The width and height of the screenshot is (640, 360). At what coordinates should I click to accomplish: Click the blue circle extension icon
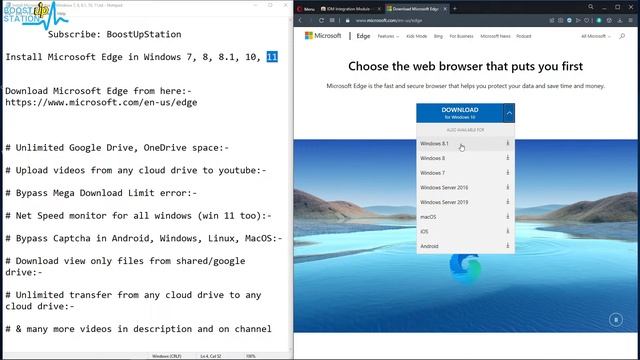[569, 20]
